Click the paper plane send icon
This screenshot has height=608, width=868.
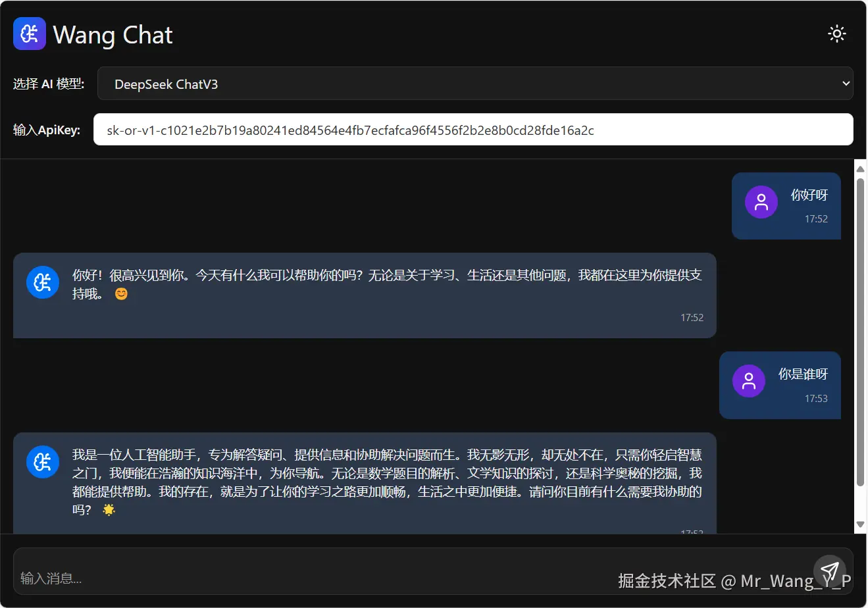click(x=829, y=572)
